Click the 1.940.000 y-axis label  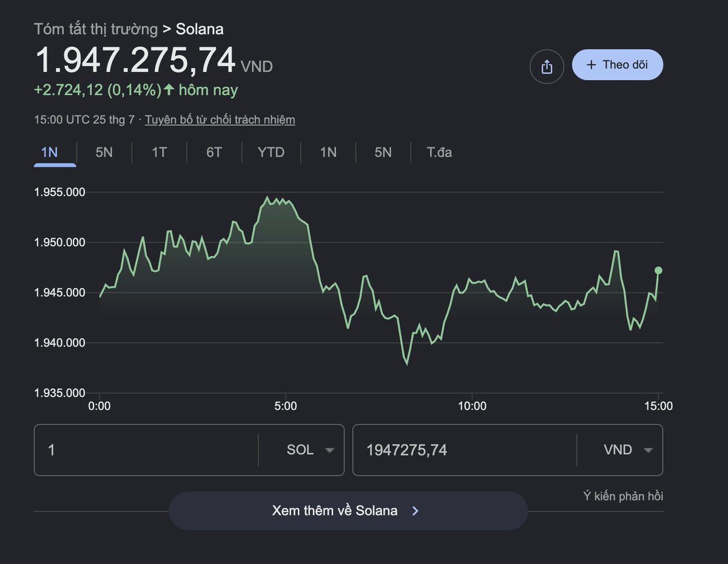[x=60, y=343]
